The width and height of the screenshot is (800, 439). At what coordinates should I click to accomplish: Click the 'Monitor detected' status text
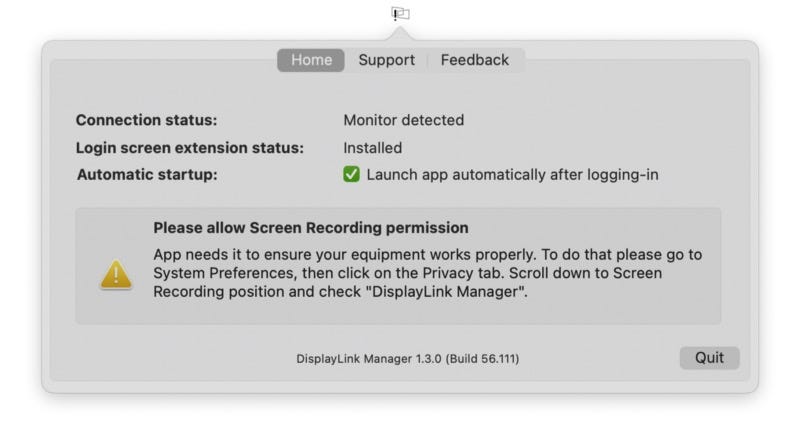coord(404,120)
